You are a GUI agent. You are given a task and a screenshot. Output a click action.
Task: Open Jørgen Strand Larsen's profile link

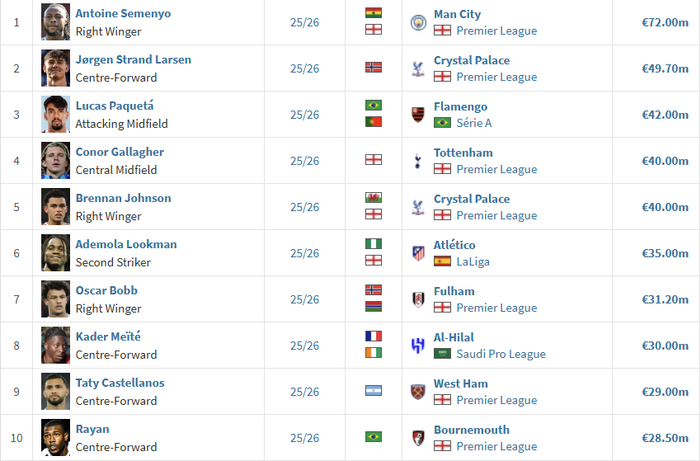tap(133, 60)
